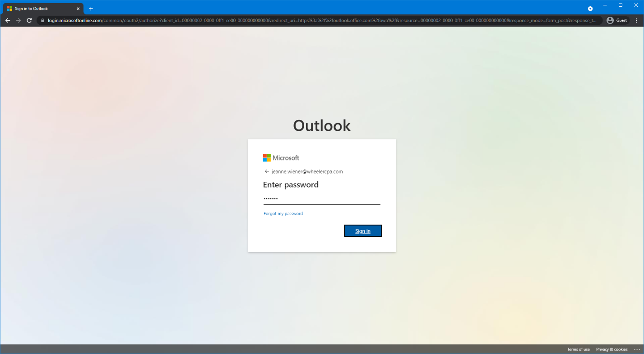Open the Guest profile menu

[x=617, y=20]
